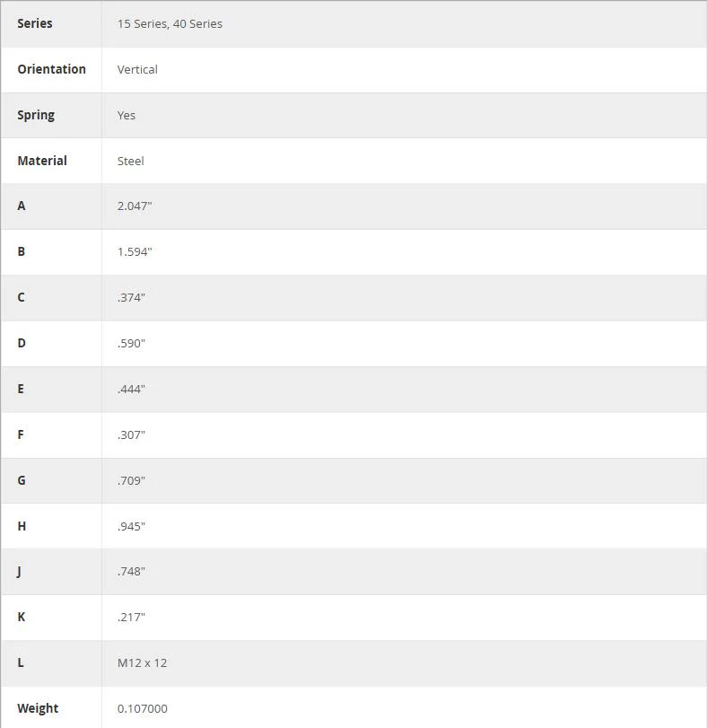707x728 pixels.
Task: Click the Series row label
Action: click(35, 23)
